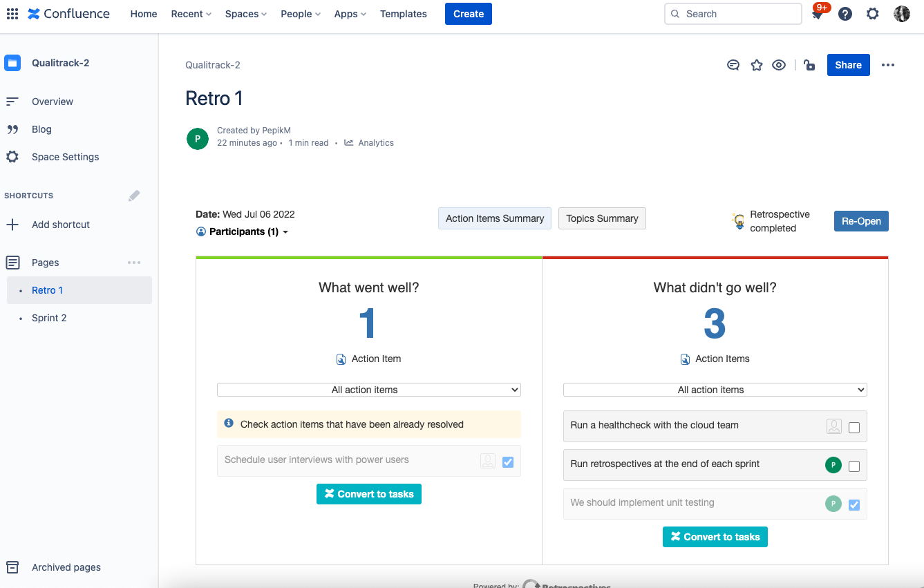The height and width of the screenshot is (588, 924).
Task: Click the watch page eye icon
Action: (779, 65)
